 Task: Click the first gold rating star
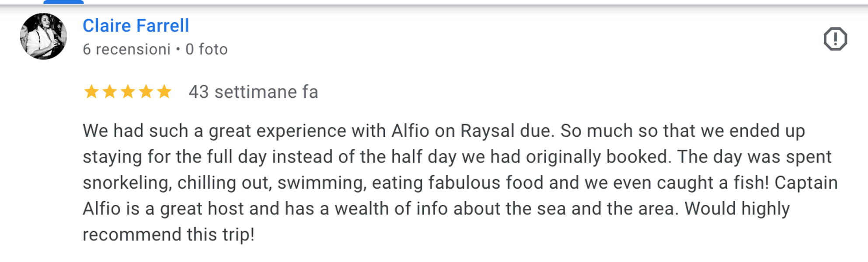[x=91, y=92]
